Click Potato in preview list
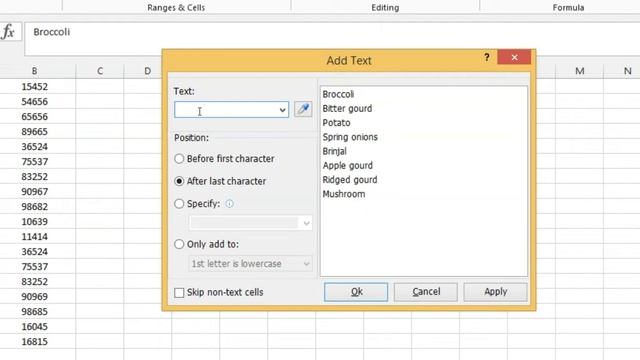The image size is (640, 360). (x=336, y=123)
